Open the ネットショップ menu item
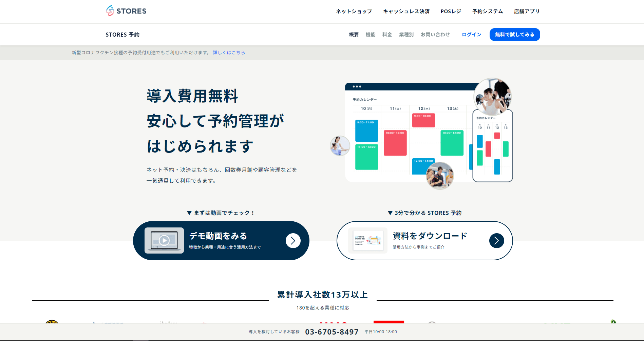This screenshot has height=341, width=644. [x=354, y=11]
